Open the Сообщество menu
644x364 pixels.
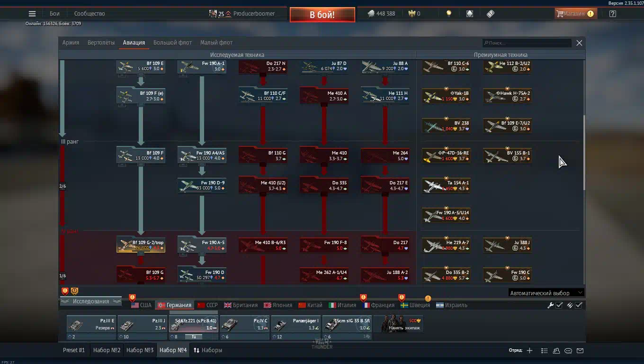(89, 14)
